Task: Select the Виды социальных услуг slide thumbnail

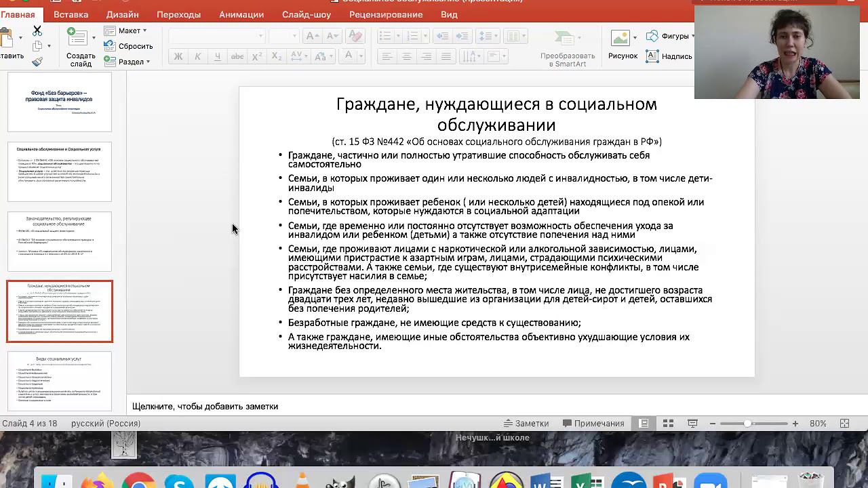Action: 60,381
